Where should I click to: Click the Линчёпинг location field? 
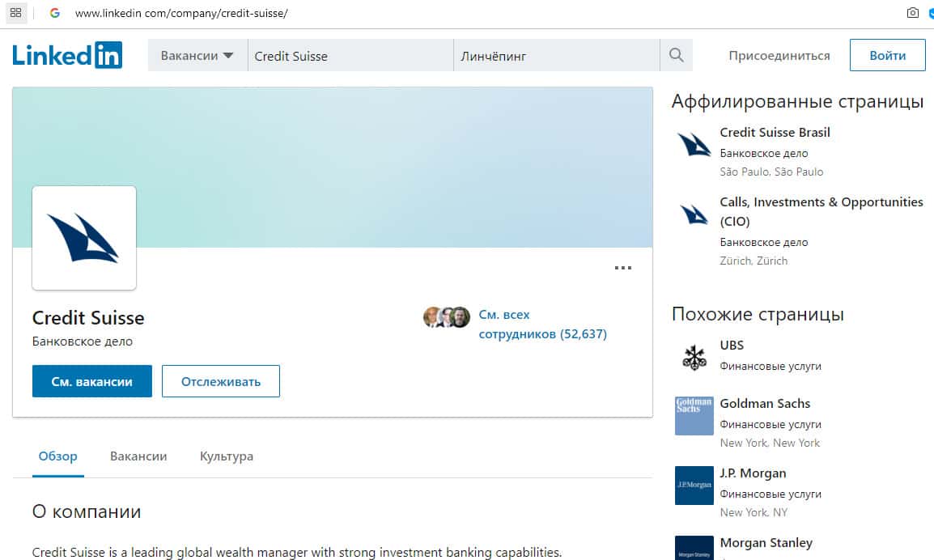(x=557, y=55)
